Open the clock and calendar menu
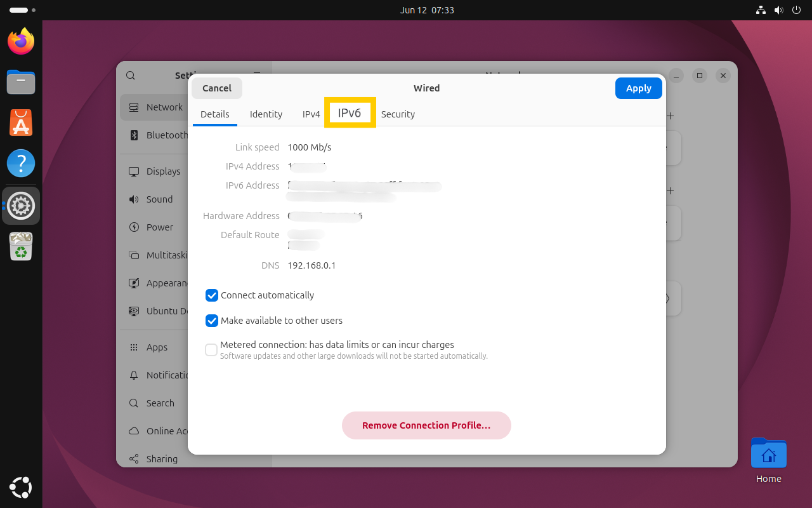 pyautogui.click(x=427, y=10)
